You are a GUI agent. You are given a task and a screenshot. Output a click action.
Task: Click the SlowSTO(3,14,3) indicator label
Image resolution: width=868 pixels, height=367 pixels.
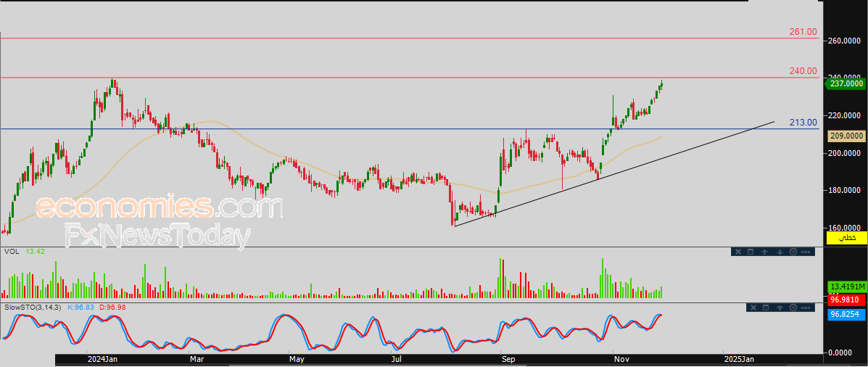33,308
